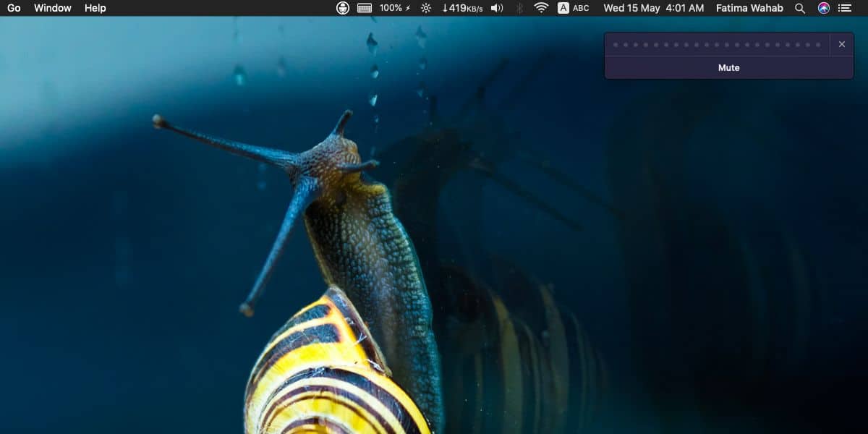The width and height of the screenshot is (868, 434).
Task: Open the Help menu
Action: pyautogui.click(x=95, y=8)
